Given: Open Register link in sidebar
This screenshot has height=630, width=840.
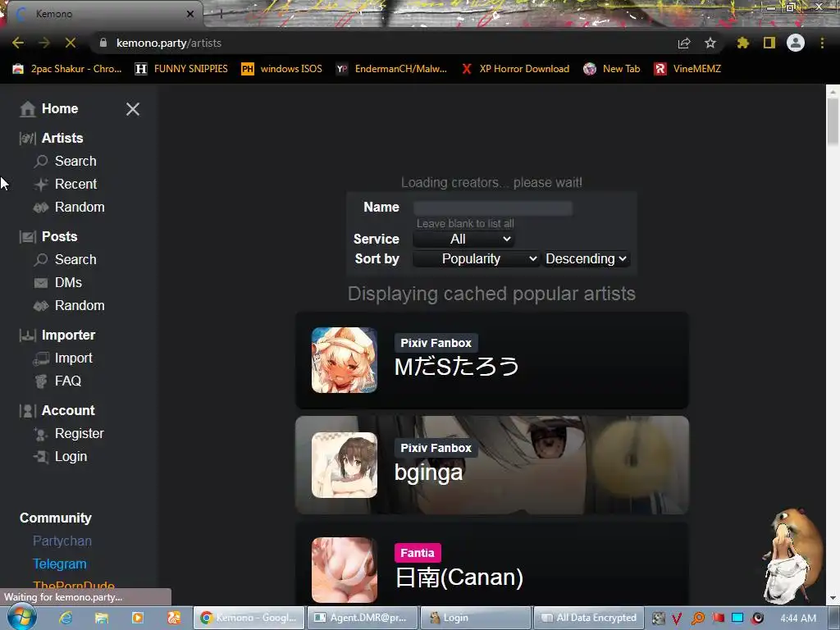Looking at the screenshot, I should pyautogui.click(x=80, y=434).
